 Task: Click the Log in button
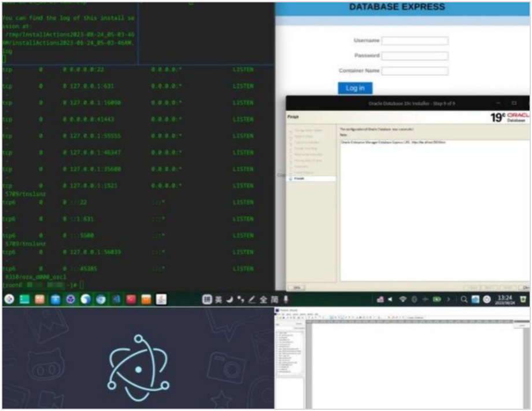coord(355,89)
